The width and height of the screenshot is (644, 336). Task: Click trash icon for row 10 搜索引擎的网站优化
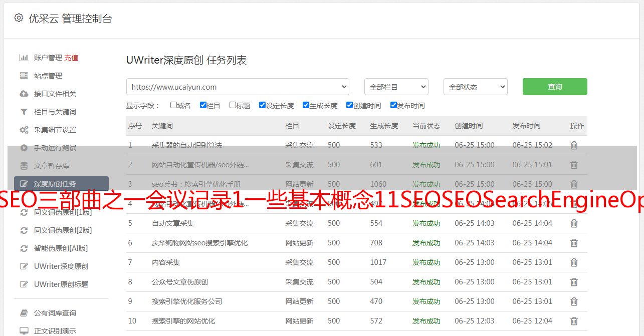[574, 321]
